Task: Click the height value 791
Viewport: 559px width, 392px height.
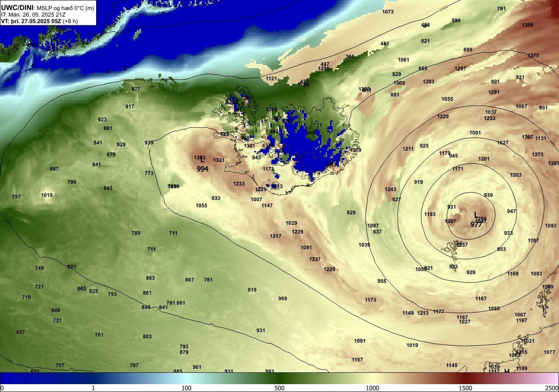Action: pos(501,9)
